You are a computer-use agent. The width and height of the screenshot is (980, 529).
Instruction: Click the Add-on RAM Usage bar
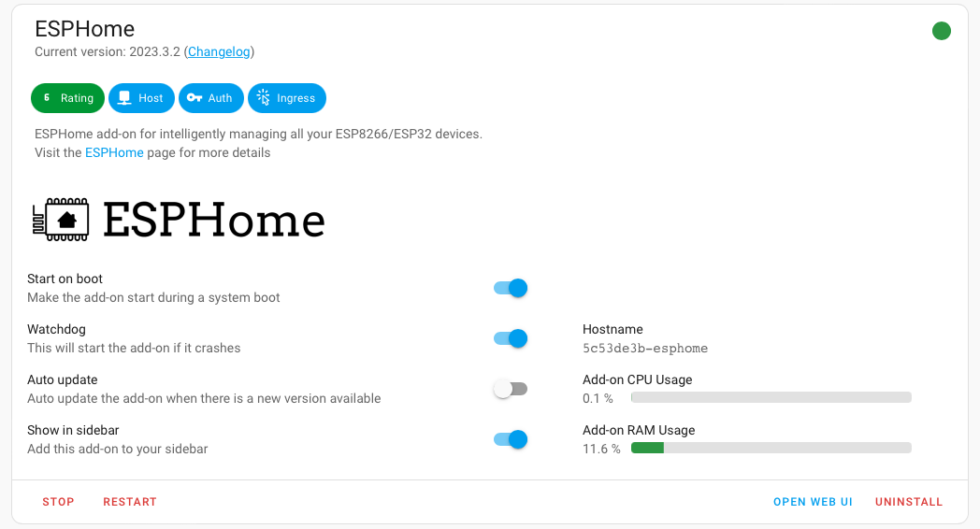coord(771,448)
